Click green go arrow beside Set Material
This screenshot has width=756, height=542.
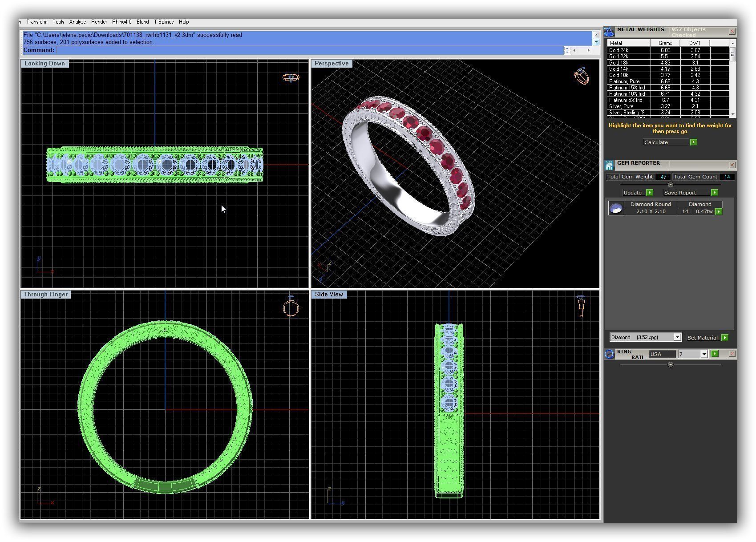point(724,338)
